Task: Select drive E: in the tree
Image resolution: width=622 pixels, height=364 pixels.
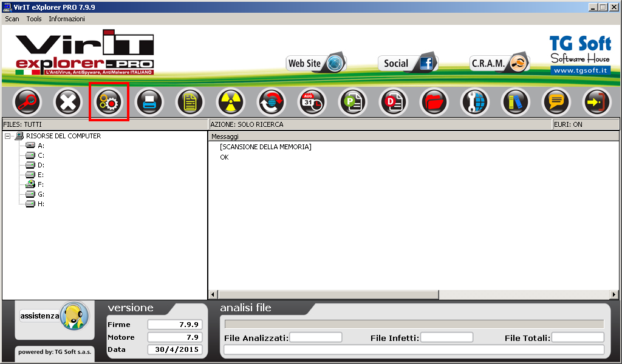Action: click(41, 175)
